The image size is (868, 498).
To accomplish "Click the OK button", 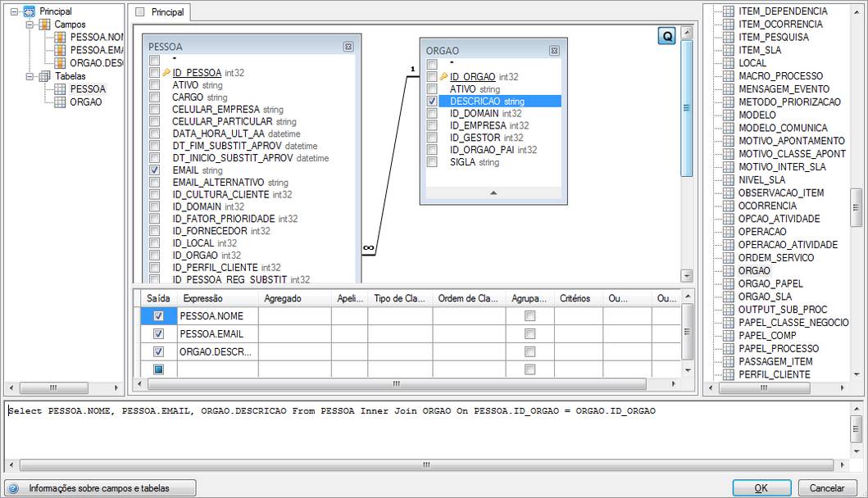I will point(761,488).
